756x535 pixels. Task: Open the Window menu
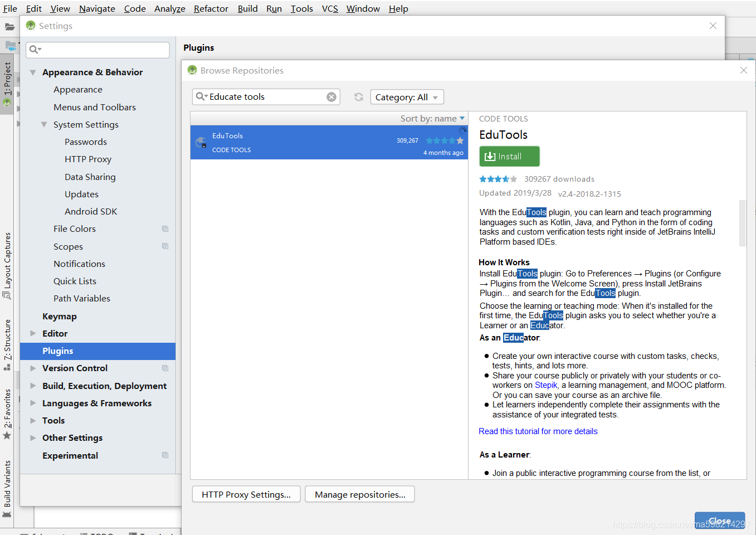tap(363, 8)
